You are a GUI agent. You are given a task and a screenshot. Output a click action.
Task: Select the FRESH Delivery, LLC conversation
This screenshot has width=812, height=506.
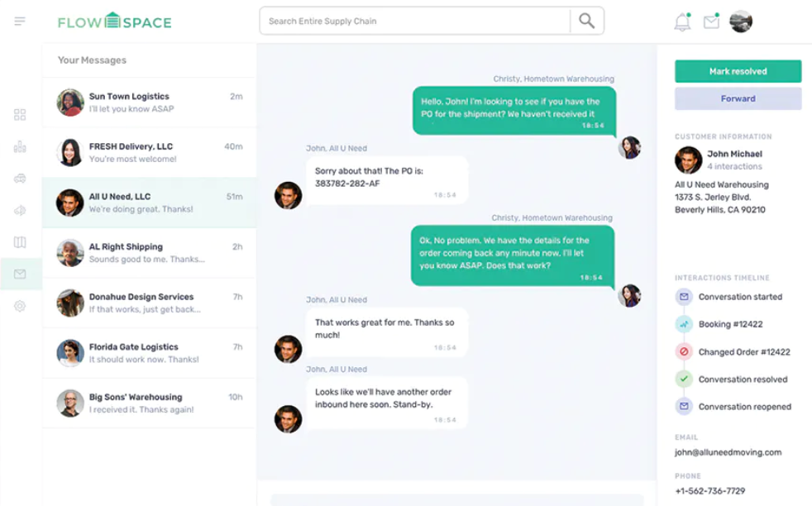click(x=149, y=153)
